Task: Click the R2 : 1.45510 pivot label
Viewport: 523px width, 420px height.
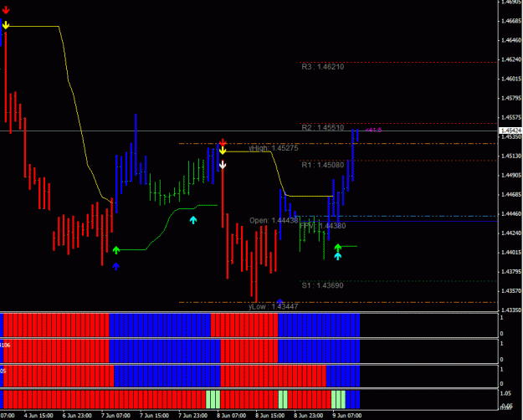Action: 322,127
